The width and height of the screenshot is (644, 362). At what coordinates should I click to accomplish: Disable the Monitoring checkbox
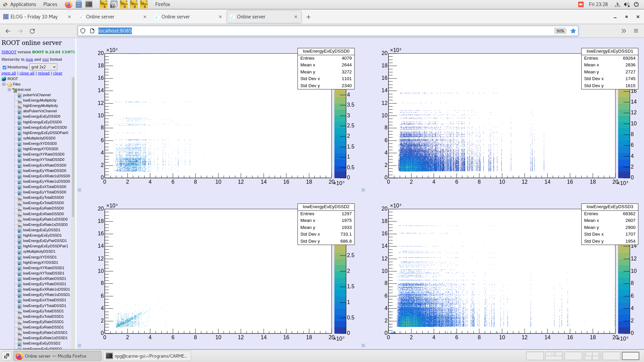tap(4, 67)
